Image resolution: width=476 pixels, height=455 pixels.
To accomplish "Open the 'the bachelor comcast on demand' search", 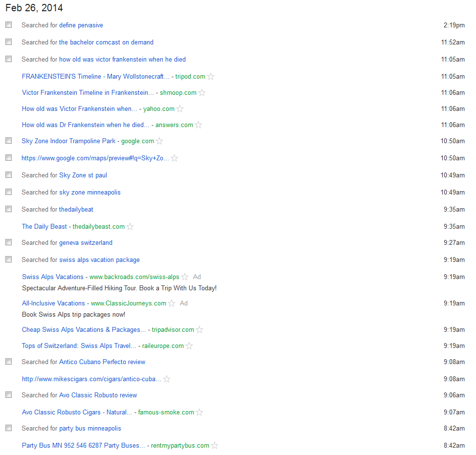I will coord(106,42).
